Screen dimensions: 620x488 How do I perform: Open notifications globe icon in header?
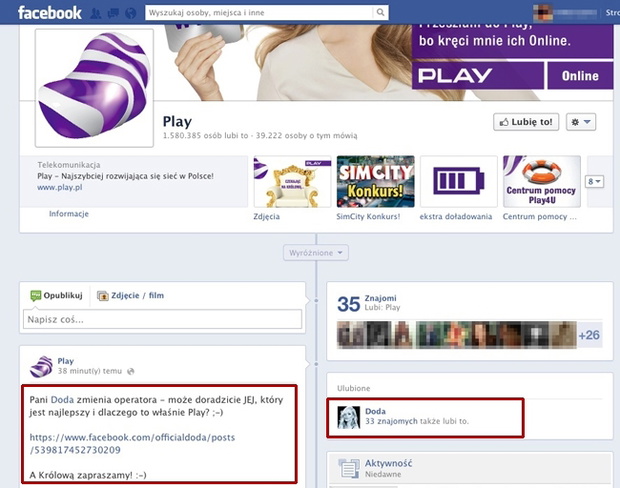[x=130, y=13]
